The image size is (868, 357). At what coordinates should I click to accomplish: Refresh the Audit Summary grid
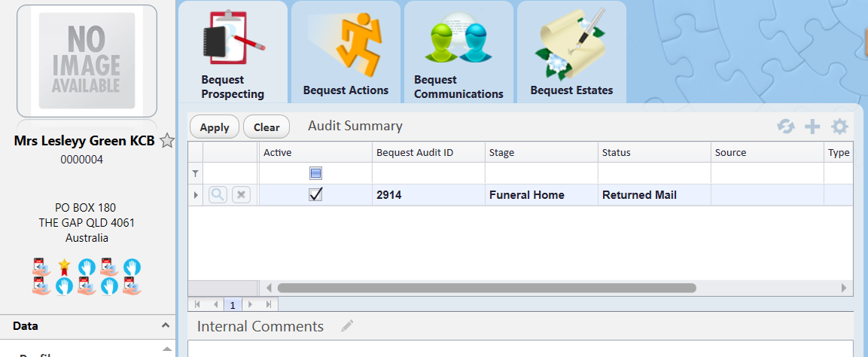tap(785, 127)
